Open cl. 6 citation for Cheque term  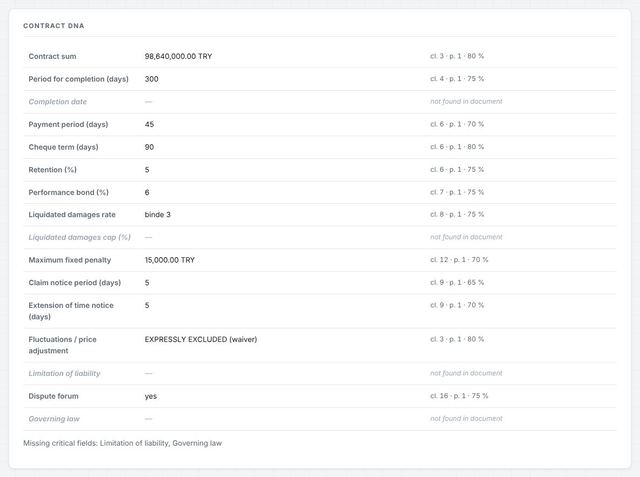(x=457, y=147)
